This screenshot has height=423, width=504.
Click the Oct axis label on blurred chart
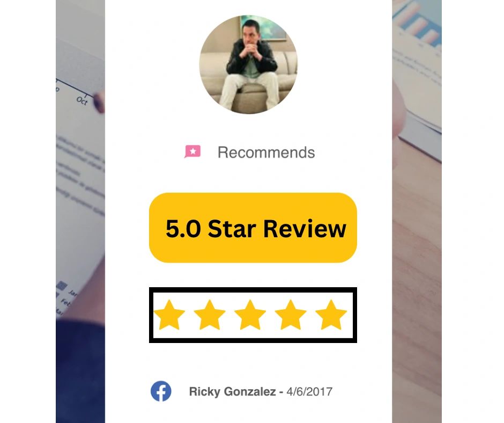coord(82,101)
